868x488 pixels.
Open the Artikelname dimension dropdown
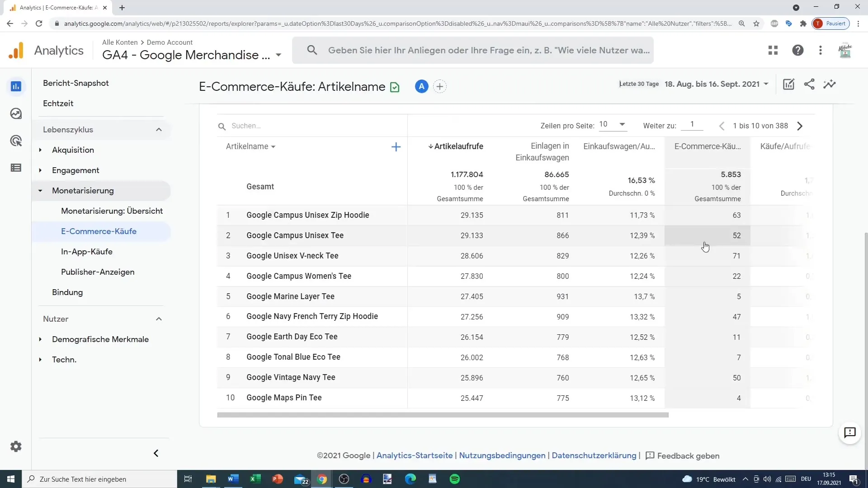click(251, 146)
